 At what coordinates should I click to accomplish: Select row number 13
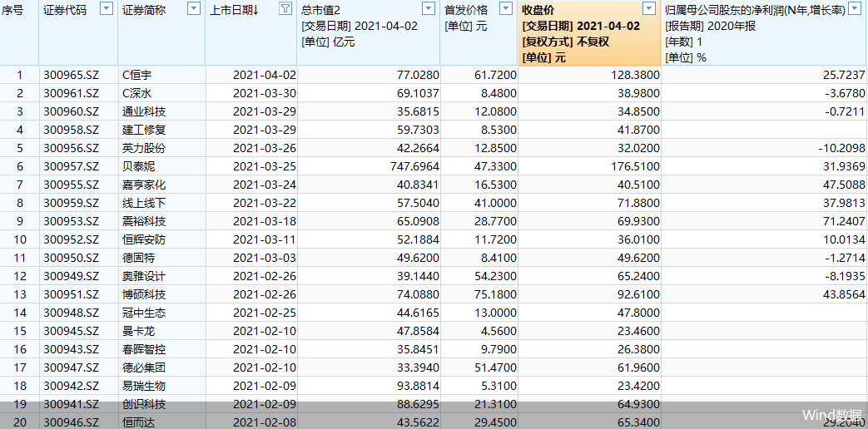[x=20, y=294]
